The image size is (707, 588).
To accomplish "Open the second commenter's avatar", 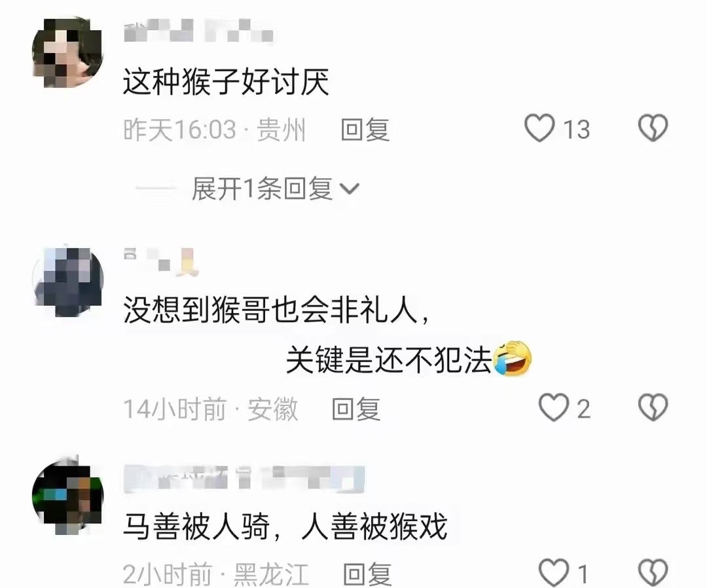I will point(68,281).
